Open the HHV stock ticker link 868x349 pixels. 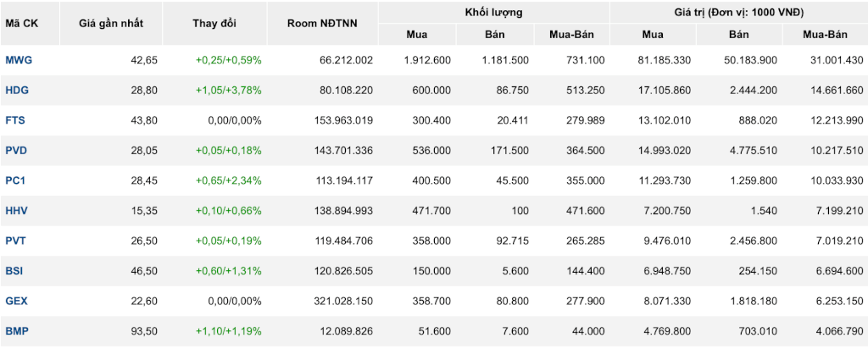(17, 211)
